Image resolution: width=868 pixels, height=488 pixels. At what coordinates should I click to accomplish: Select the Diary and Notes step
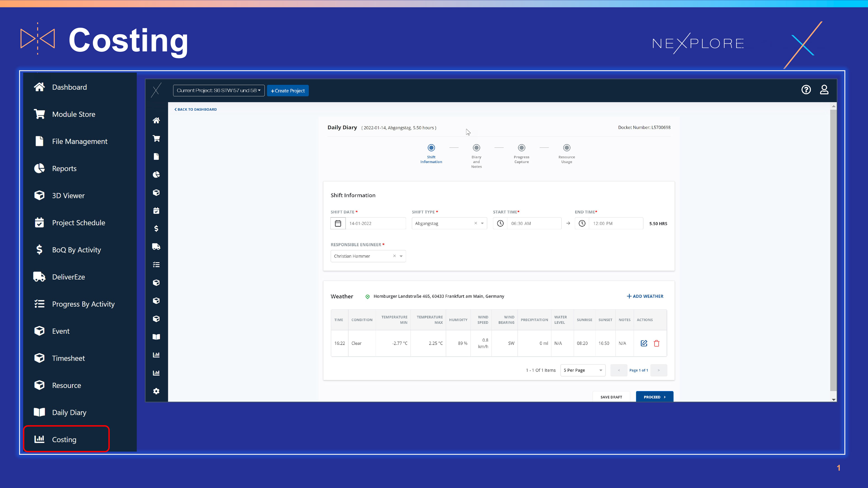(x=476, y=148)
